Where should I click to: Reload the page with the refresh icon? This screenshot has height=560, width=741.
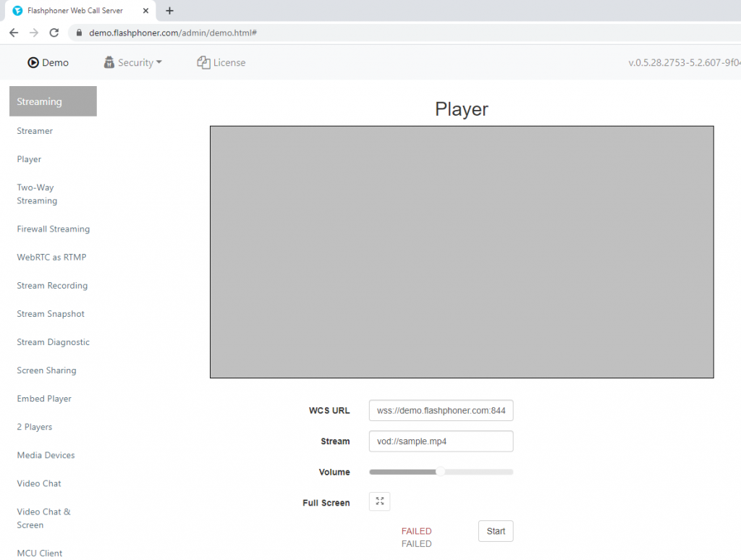tap(54, 33)
